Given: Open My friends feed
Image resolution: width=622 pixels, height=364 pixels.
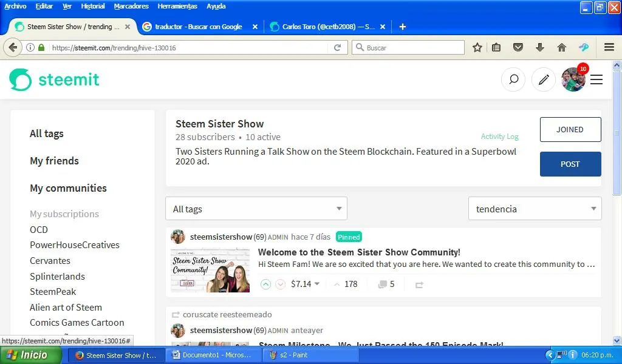Looking at the screenshot, I should point(54,161).
